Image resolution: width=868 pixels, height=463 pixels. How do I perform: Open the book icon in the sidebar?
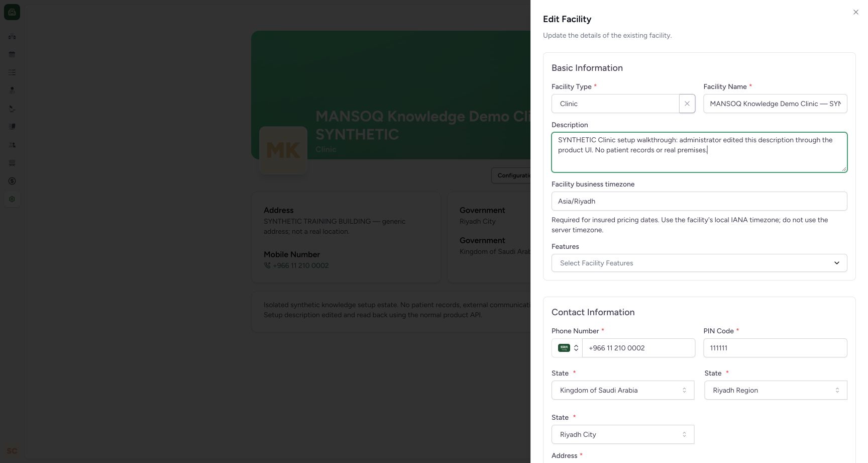click(12, 127)
